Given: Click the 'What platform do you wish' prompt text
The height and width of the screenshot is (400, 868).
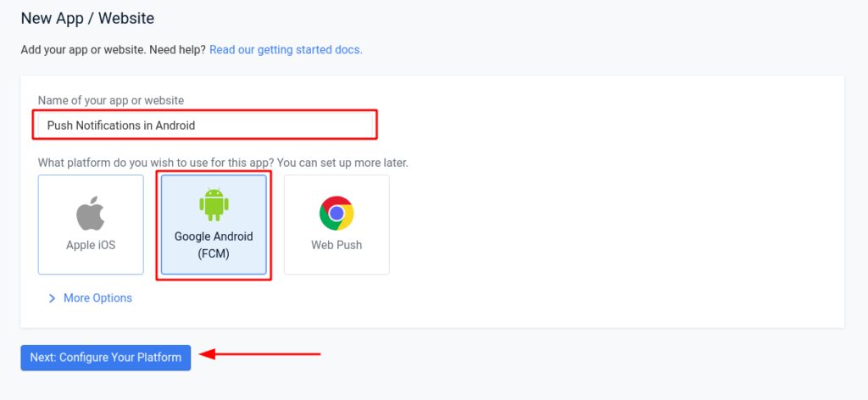Looking at the screenshot, I should pos(223,164).
